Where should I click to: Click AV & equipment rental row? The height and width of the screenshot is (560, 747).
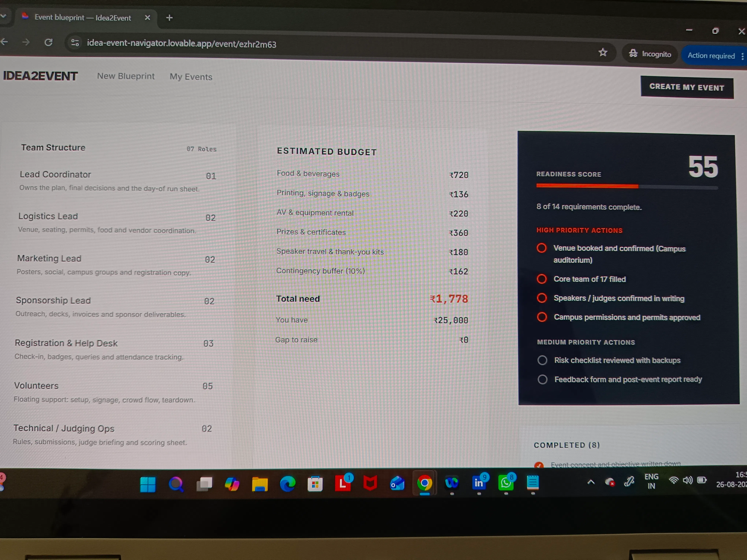pyautogui.click(x=372, y=213)
